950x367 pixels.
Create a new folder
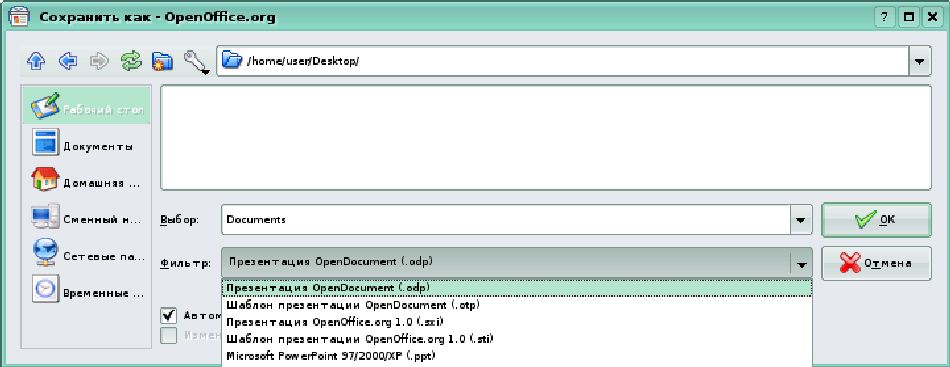click(x=162, y=61)
